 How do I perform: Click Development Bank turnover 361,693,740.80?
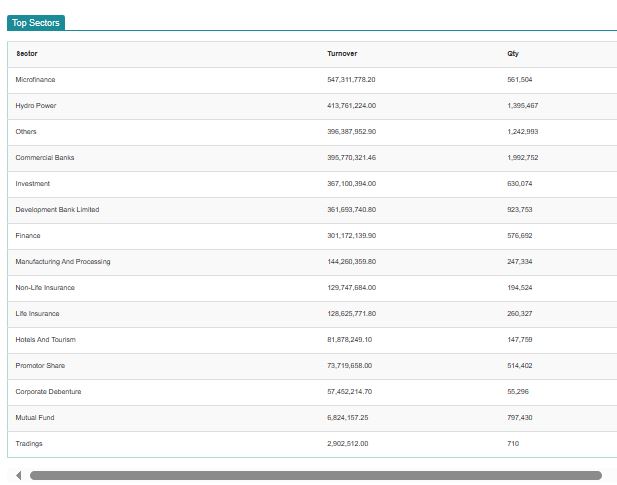pyautogui.click(x=351, y=210)
